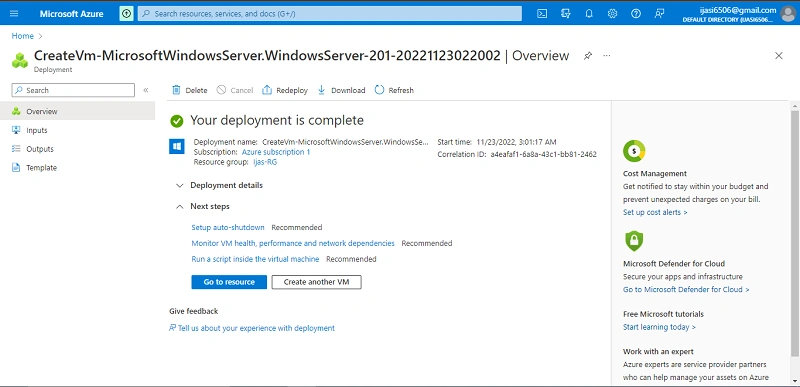
Task: Click Refresh in the command bar
Action: tap(394, 90)
